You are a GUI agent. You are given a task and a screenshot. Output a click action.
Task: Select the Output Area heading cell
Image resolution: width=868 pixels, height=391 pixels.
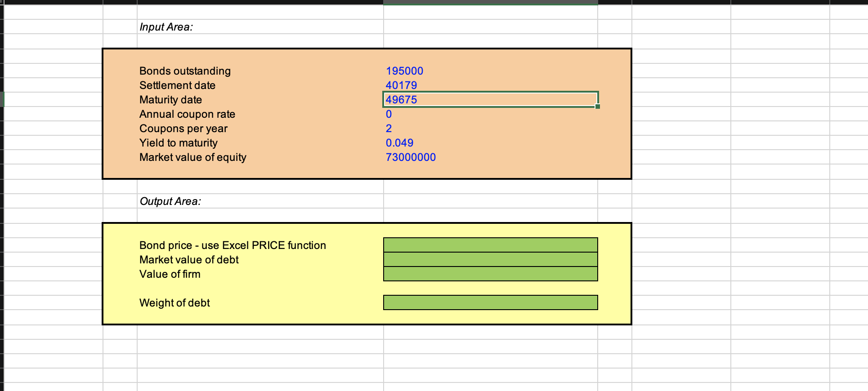(x=260, y=201)
